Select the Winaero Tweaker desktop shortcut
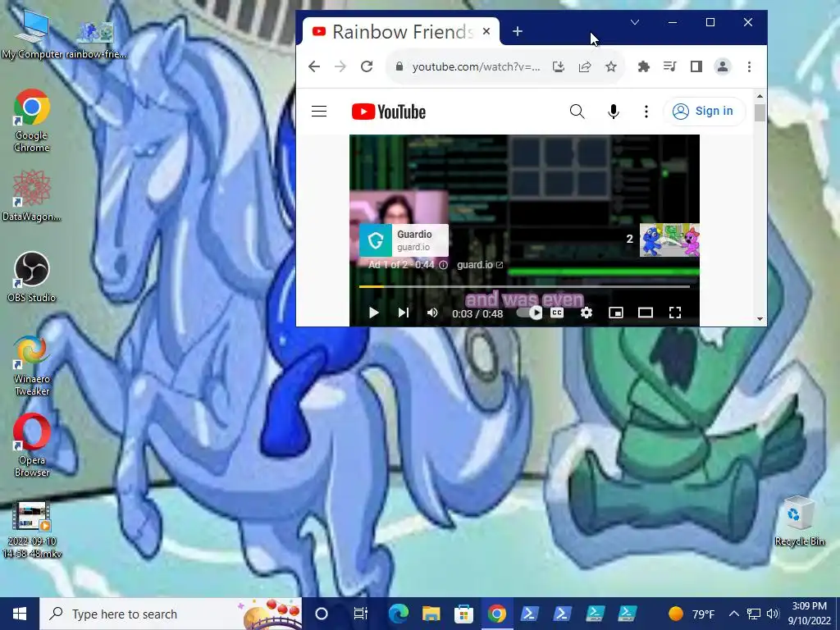Viewport: 840px width, 630px height. coord(32,367)
